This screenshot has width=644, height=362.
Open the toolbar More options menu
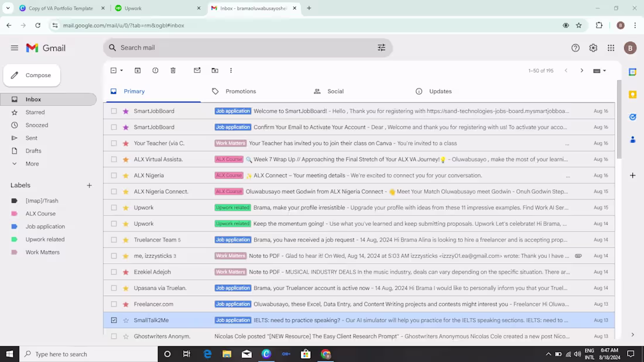231,70
